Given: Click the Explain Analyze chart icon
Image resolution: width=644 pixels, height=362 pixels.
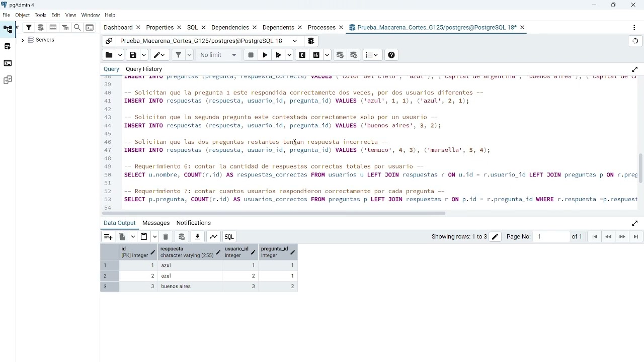Looking at the screenshot, I should pyautogui.click(x=316, y=55).
